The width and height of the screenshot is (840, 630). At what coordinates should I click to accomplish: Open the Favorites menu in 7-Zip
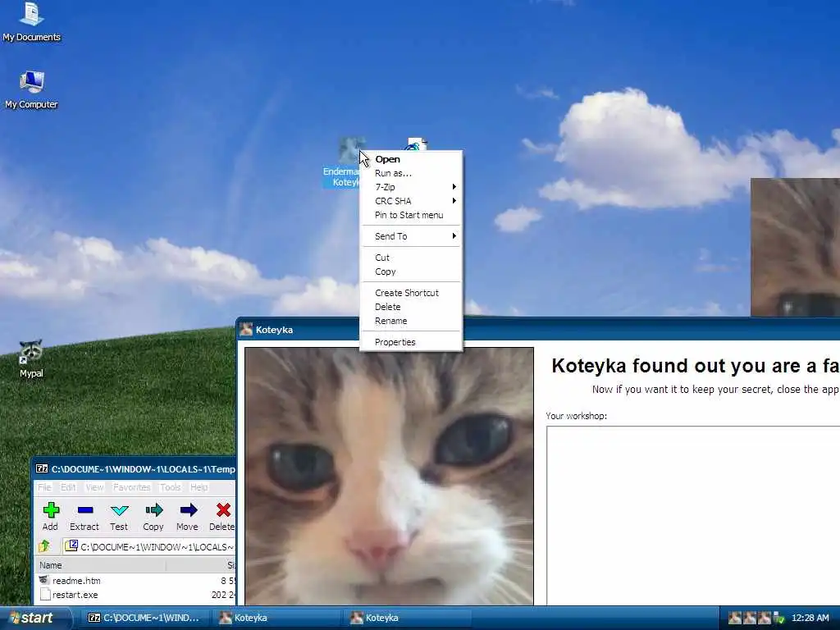tap(132, 487)
